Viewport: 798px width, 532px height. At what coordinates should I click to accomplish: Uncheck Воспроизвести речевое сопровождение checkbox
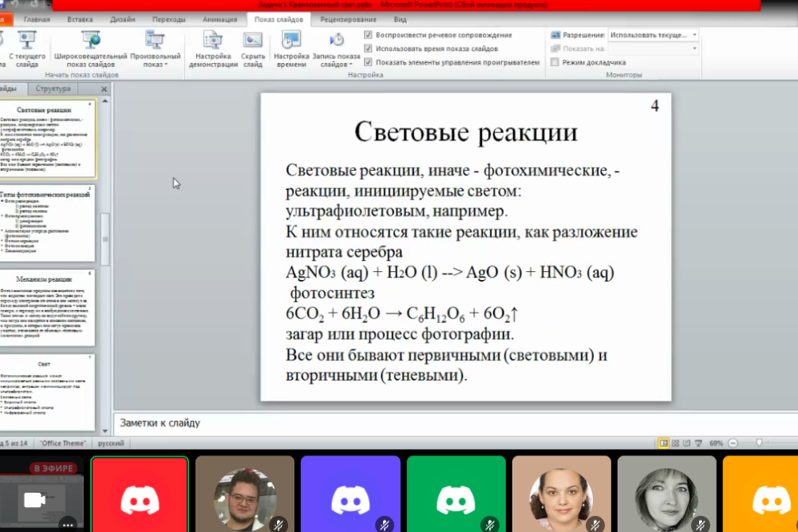point(368,35)
